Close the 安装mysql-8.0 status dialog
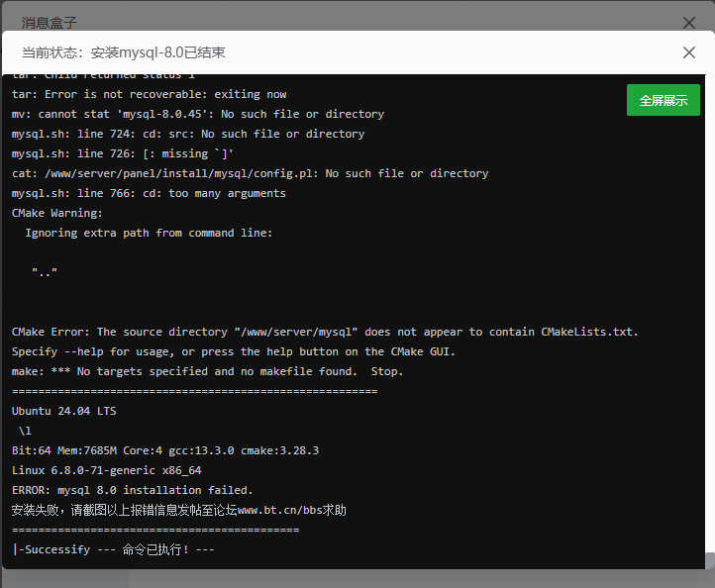Screen dimensions: 715x588 [689, 52]
